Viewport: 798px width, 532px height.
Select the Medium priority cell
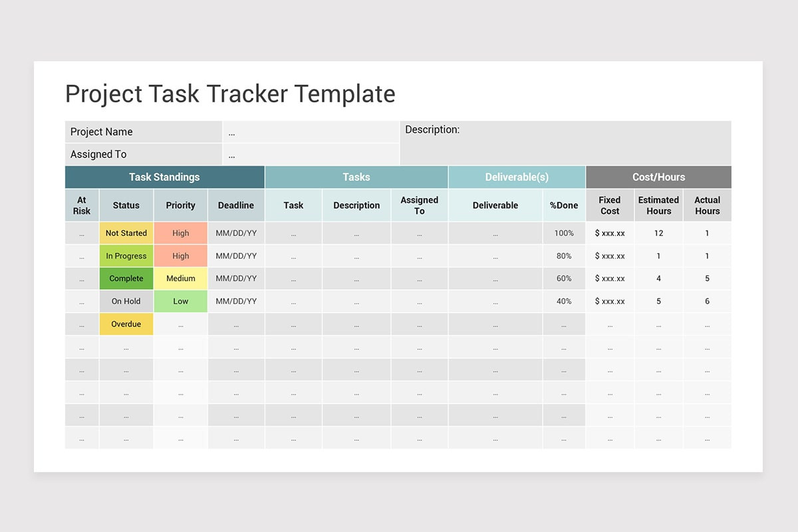181,279
